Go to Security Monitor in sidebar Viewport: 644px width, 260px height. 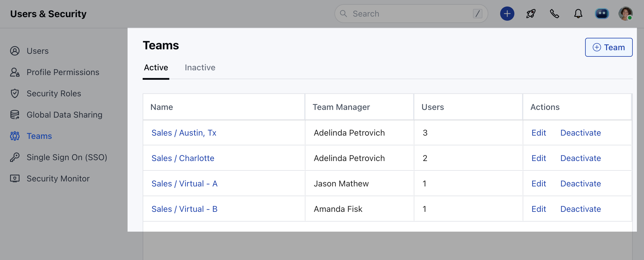[58, 179]
